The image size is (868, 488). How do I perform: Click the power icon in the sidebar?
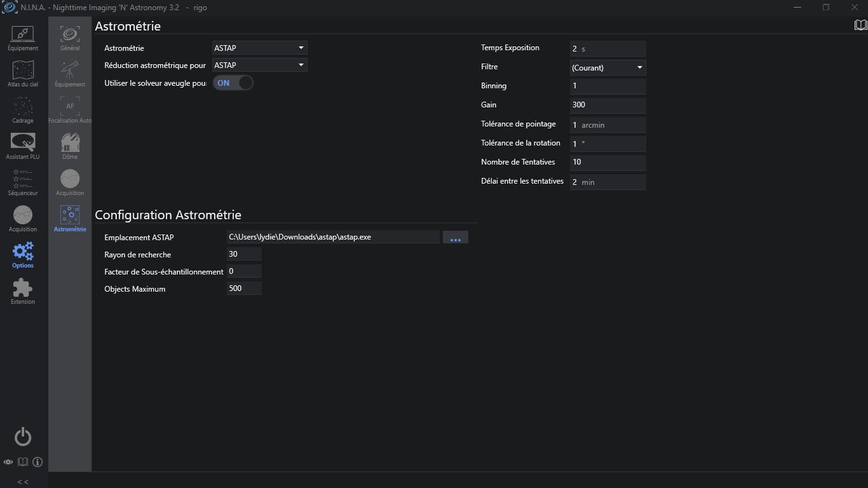coord(23,437)
